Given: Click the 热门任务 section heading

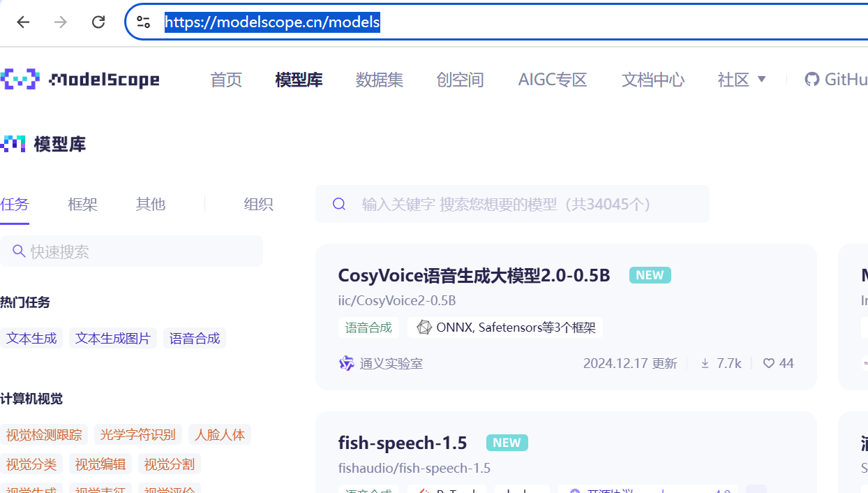Looking at the screenshot, I should coord(25,302).
